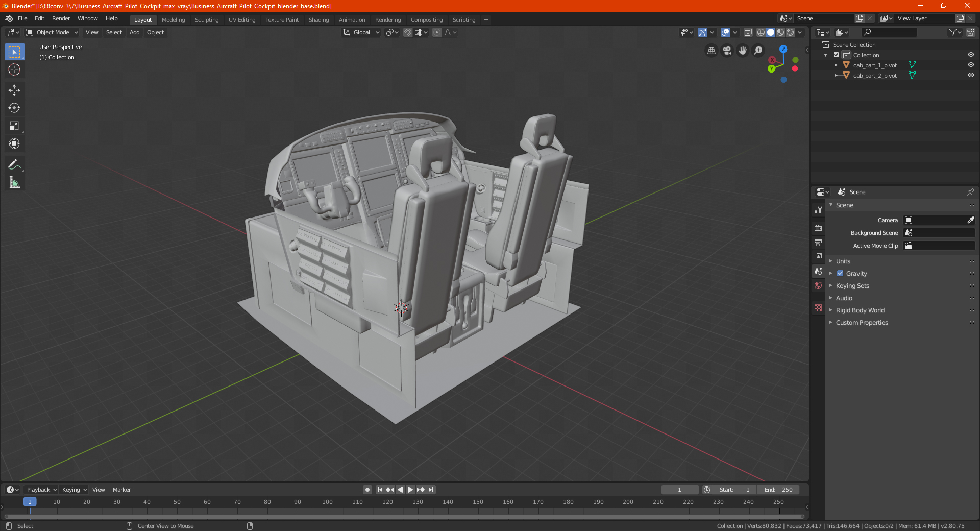Toggle auto keying record button
This screenshot has width=980, height=531.
(x=367, y=490)
